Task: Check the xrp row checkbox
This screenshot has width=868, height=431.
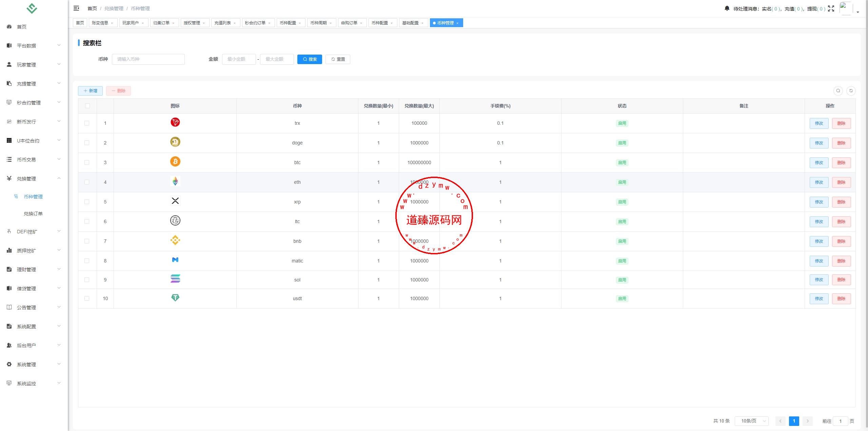Action: coord(87,202)
